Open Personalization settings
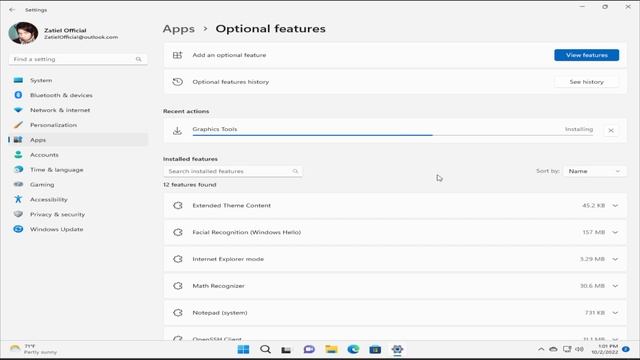The width and height of the screenshot is (640, 360). point(78,125)
